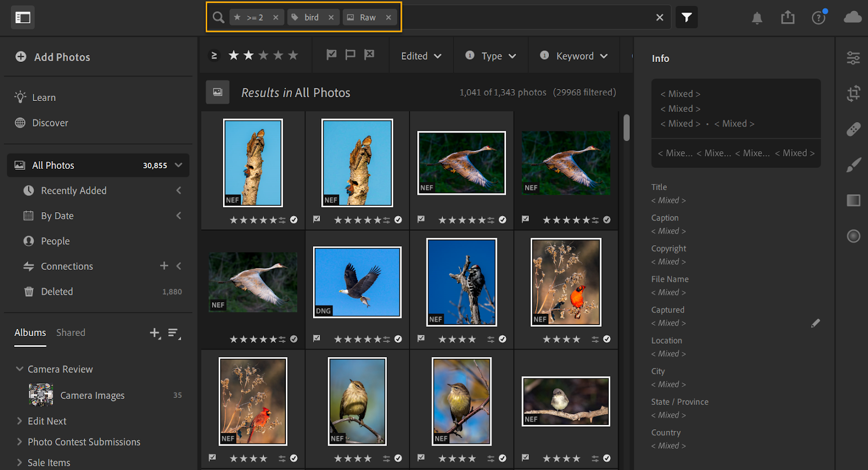Screen dimensions: 868x470
Task: Toggle the filter funnel button
Action: click(x=686, y=17)
